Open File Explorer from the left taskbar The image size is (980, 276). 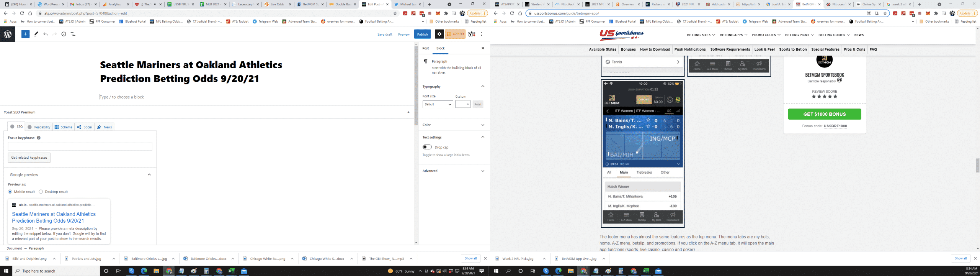point(156,271)
